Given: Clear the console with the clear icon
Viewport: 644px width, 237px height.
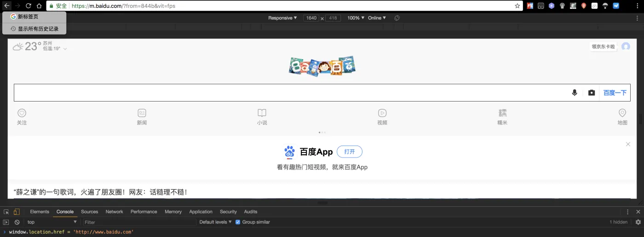Looking at the screenshot, I should pos(17,222).
